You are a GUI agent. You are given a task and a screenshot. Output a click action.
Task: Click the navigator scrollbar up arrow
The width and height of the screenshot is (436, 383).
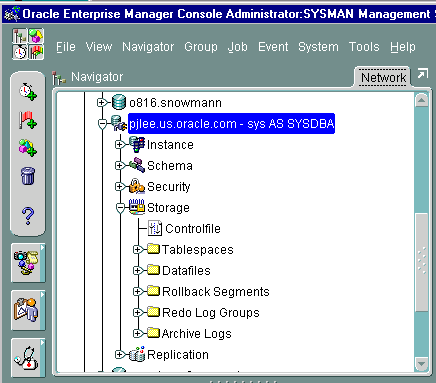pyautogui.click(x=422, y=100)
